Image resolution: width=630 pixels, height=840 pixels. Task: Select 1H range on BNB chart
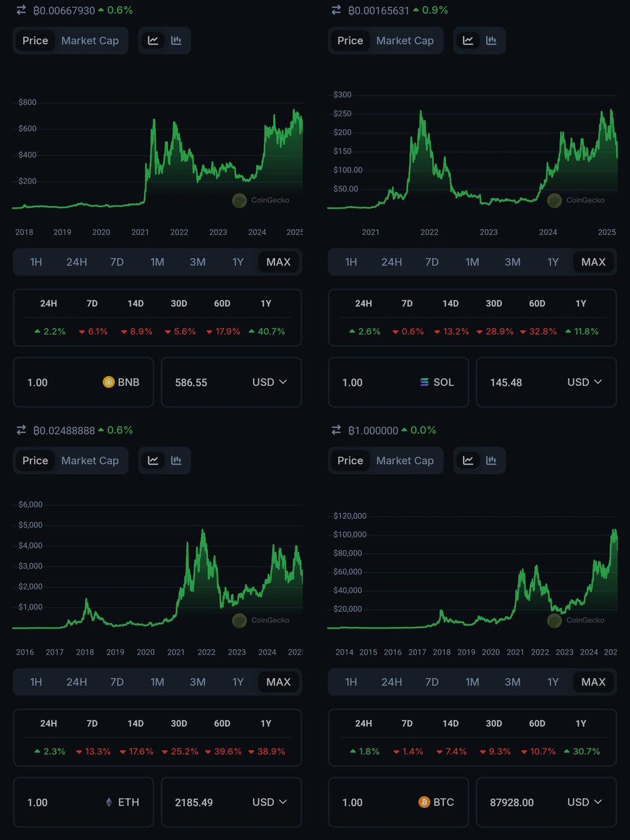pos(36,262)
